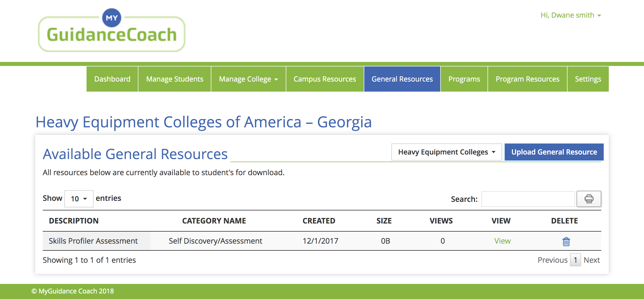Sort by the CREATED column header

[x=319, y=221]
